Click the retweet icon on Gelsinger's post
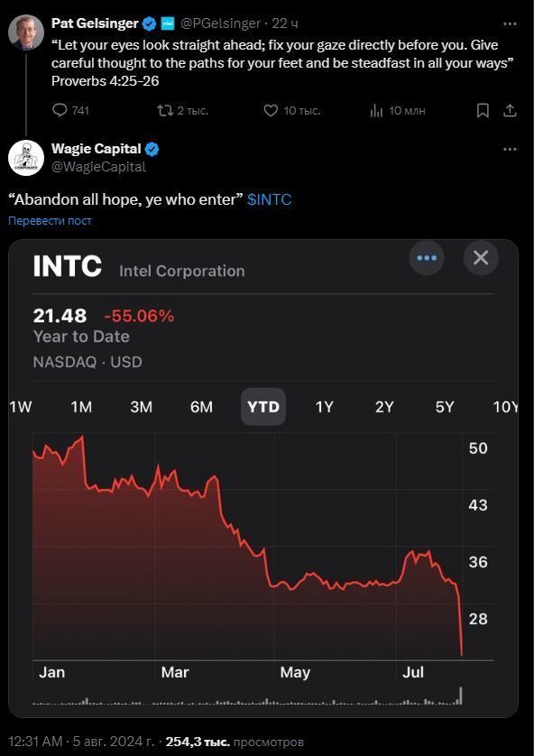 [x=165, y=110]
